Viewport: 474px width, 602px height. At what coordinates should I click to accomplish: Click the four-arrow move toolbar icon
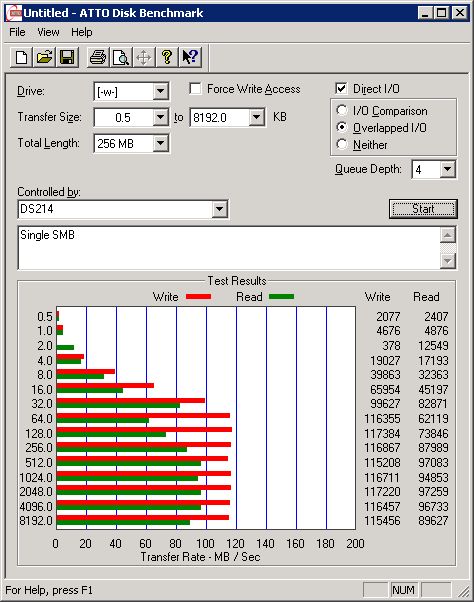(x=144, y=58)
